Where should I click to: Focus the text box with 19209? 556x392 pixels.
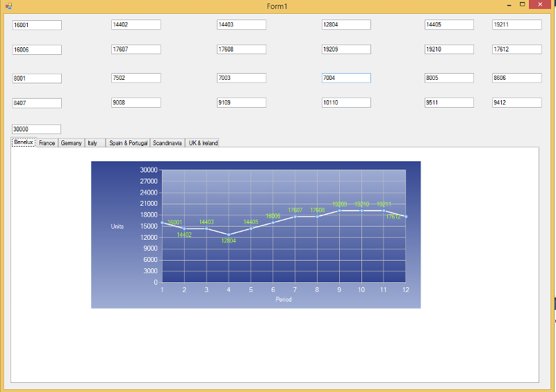coord(346,49)
